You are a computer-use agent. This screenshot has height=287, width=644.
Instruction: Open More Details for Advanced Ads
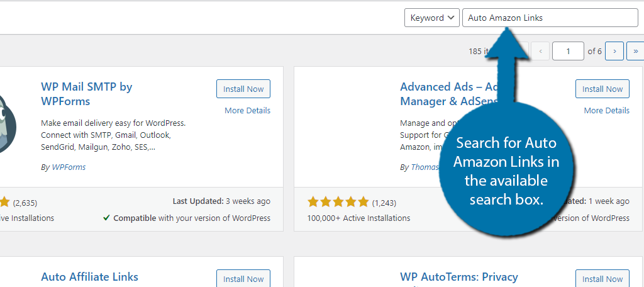[606, 110]
